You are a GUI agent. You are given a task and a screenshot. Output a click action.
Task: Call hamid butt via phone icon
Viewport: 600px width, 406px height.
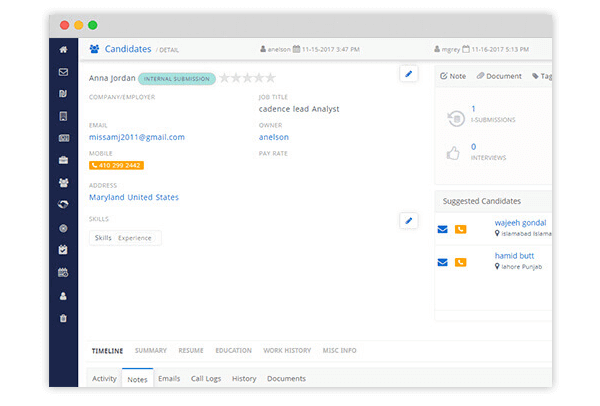pyautogui.click(x=460, y=262)
